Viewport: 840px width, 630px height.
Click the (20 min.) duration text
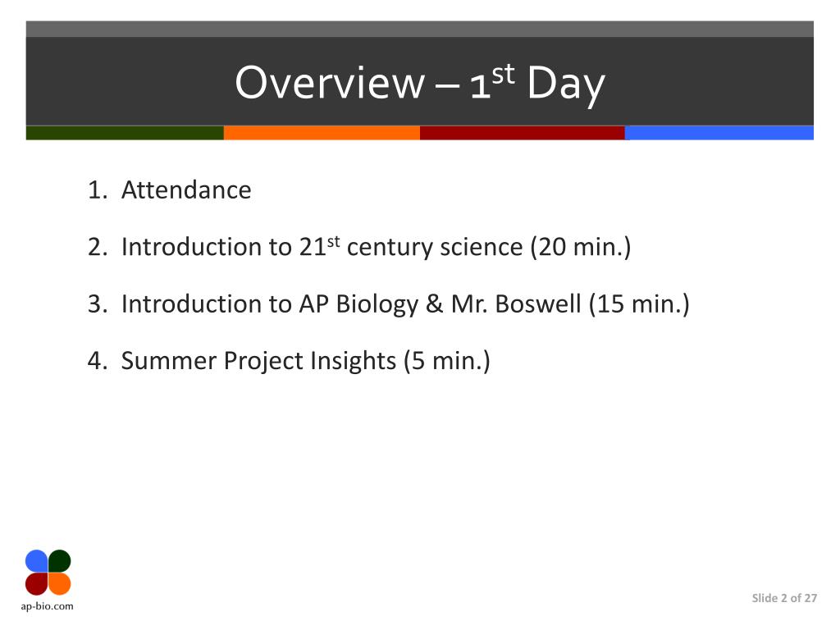tap(581, 247)
